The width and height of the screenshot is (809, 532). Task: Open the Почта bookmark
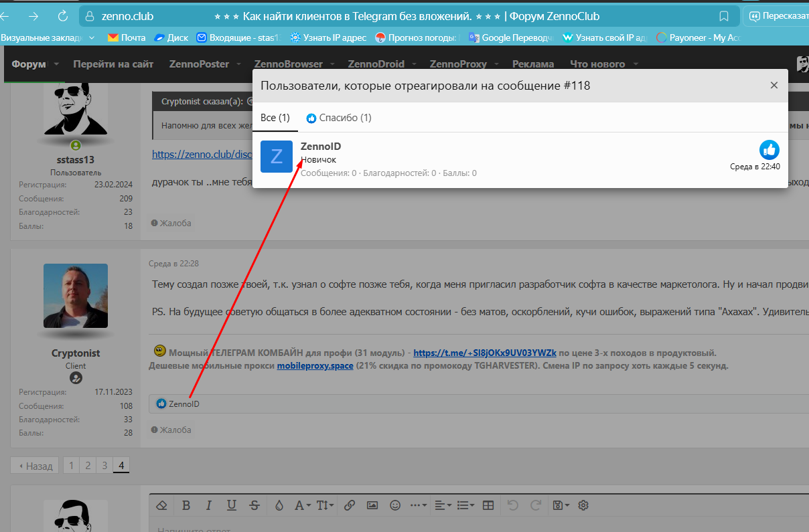point(127,37)
